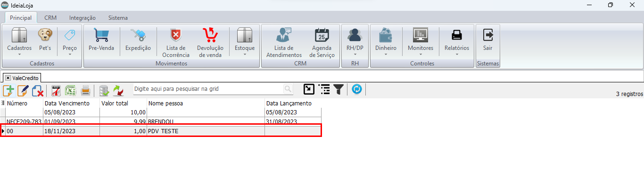
Task: Open Pre-Venda shopping cart
Action: click(x=101, y=40)
